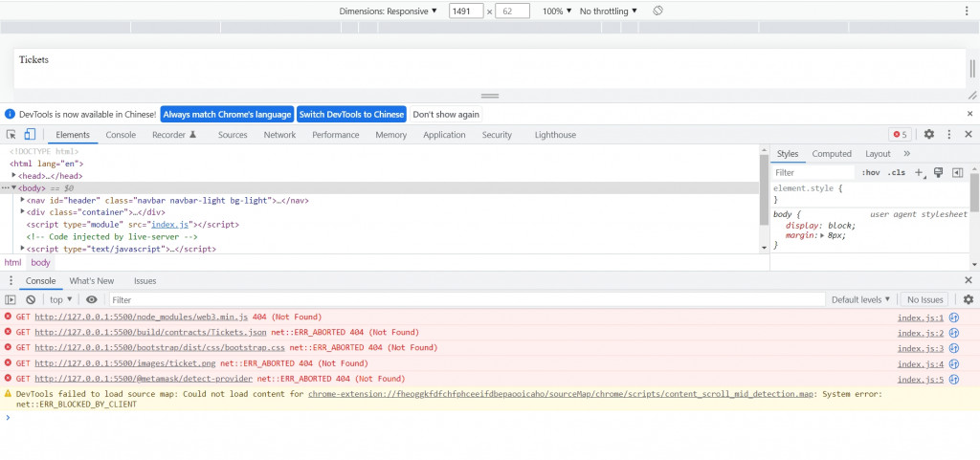Select the html breadcrumb item
Screen dimensions: 980x460
pyautogui.click(x=12, y=263)
